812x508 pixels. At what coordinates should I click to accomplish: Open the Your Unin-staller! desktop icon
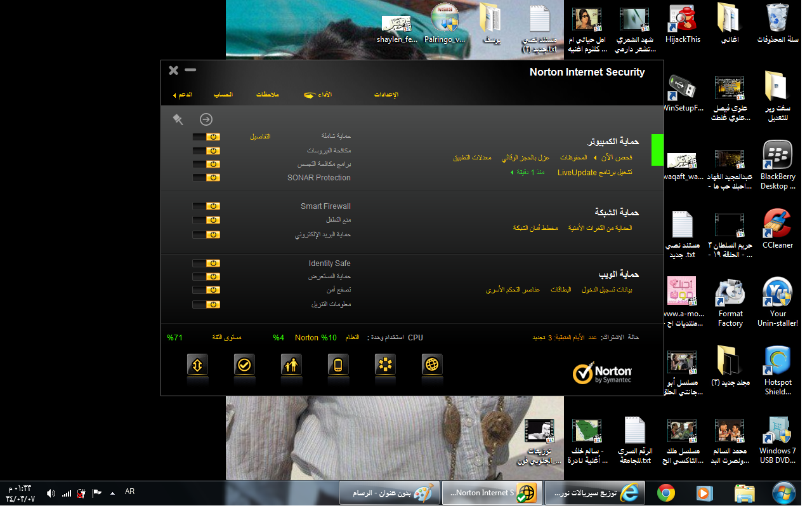tap(778, 302)
